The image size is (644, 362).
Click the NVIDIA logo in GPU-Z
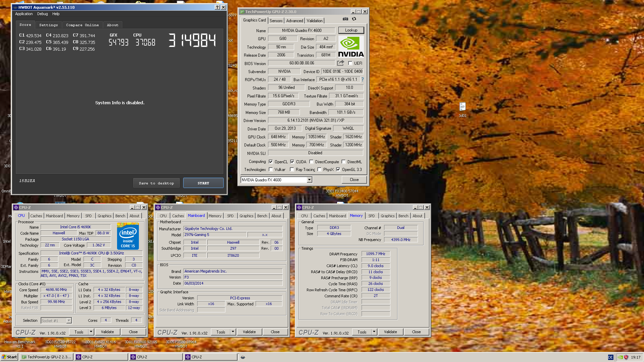click(x=351, y=47)
